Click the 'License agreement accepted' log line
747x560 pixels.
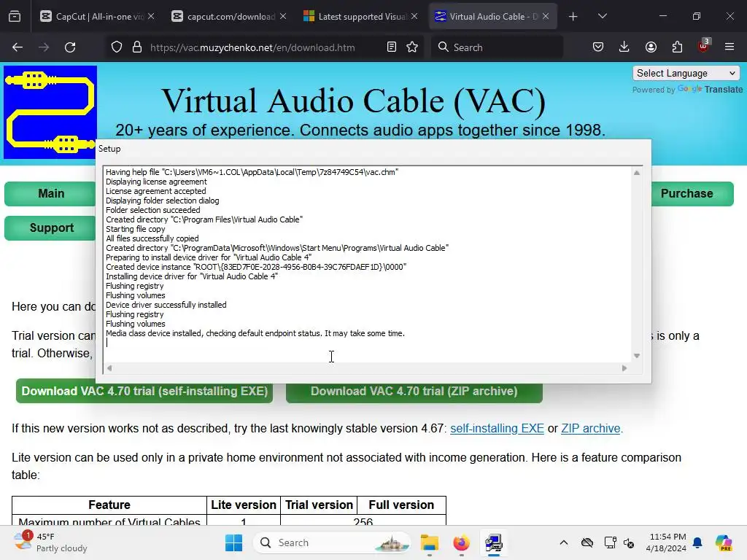[x=156, y=191]
